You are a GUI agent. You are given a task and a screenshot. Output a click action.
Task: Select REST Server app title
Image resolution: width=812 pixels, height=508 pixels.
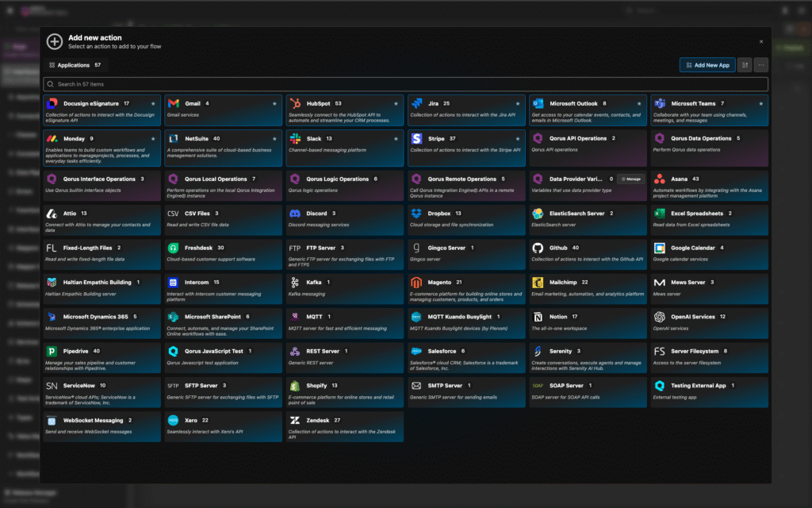(x=323, y=352)
